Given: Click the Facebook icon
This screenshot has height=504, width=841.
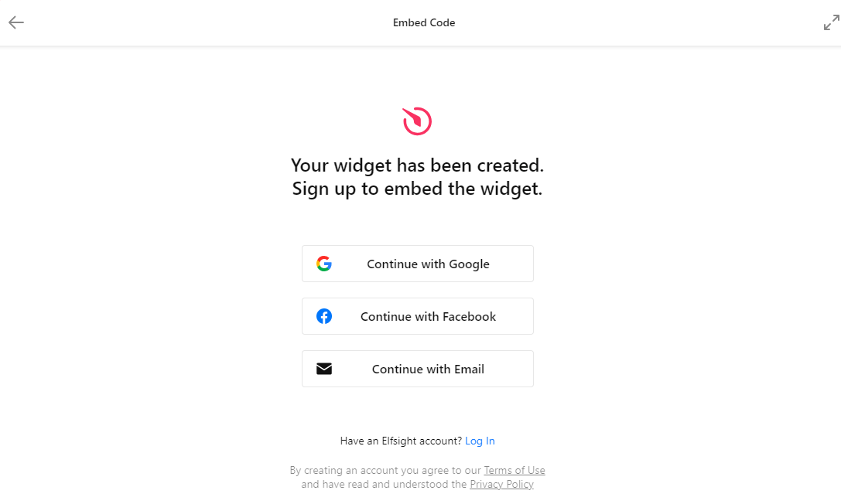Looking at the screenshot, I should 324,316.
